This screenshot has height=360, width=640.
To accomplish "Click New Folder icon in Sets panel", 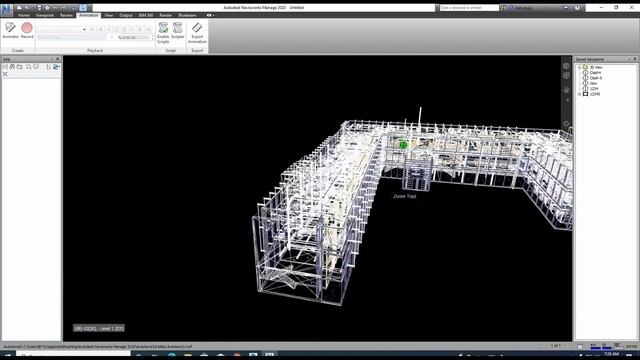I will point(20,67).
